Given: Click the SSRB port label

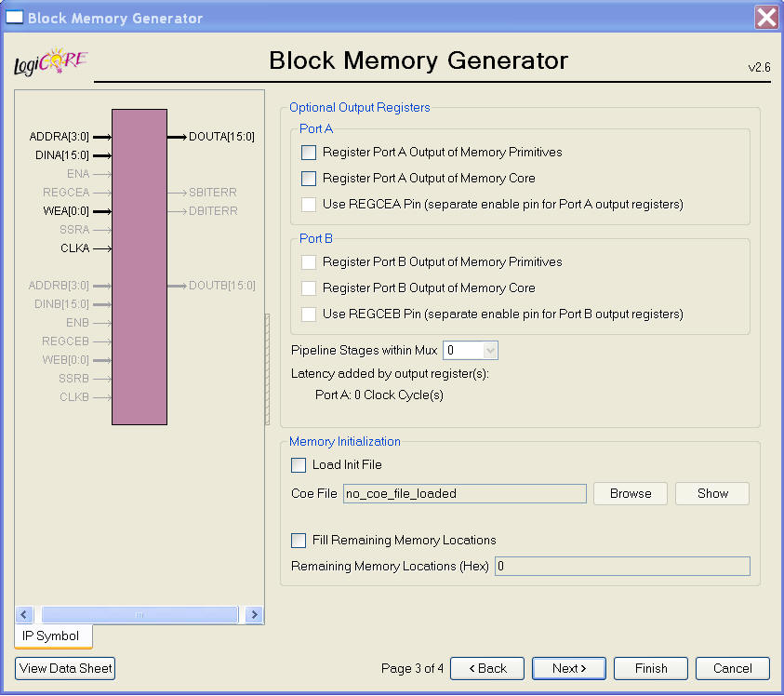Looking at the screenshot, I should coord(74,379).
